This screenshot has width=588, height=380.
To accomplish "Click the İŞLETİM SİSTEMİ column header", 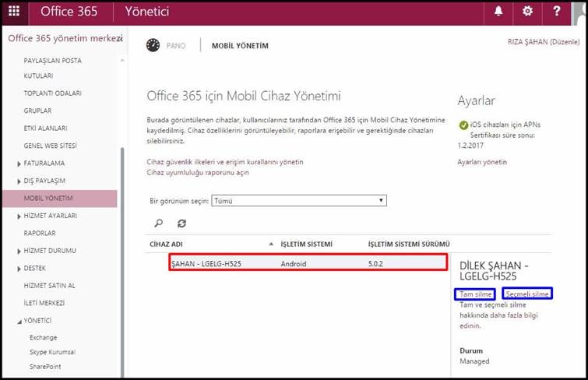I will tap(306, 245).
